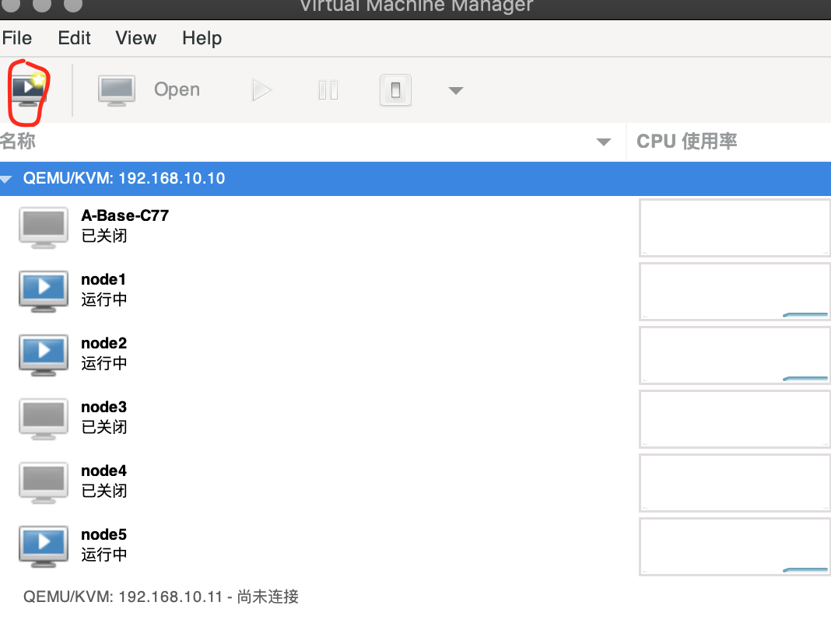Click the CPU usage graph for node4
This screenshot has width=831, height=644.
coord(735,483)
